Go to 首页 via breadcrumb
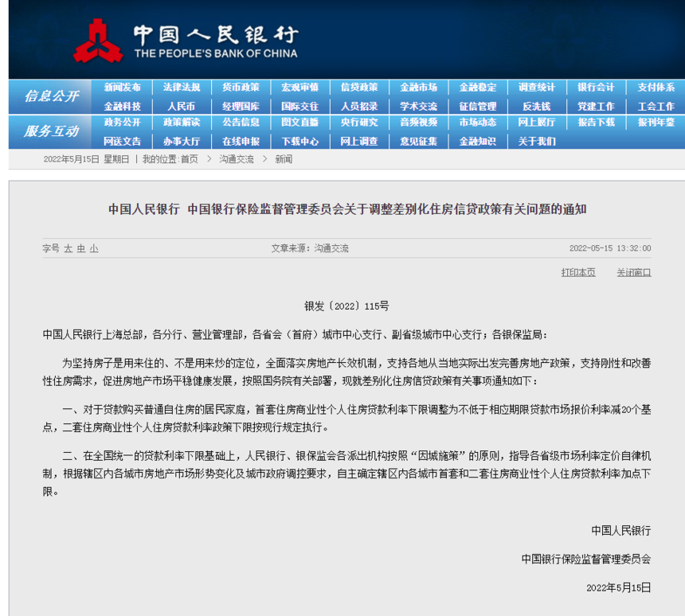 coord(189,159)
